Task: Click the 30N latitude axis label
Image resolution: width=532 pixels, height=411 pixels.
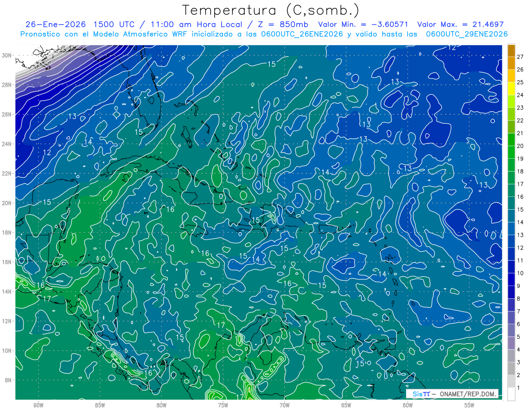Action: 7,55
